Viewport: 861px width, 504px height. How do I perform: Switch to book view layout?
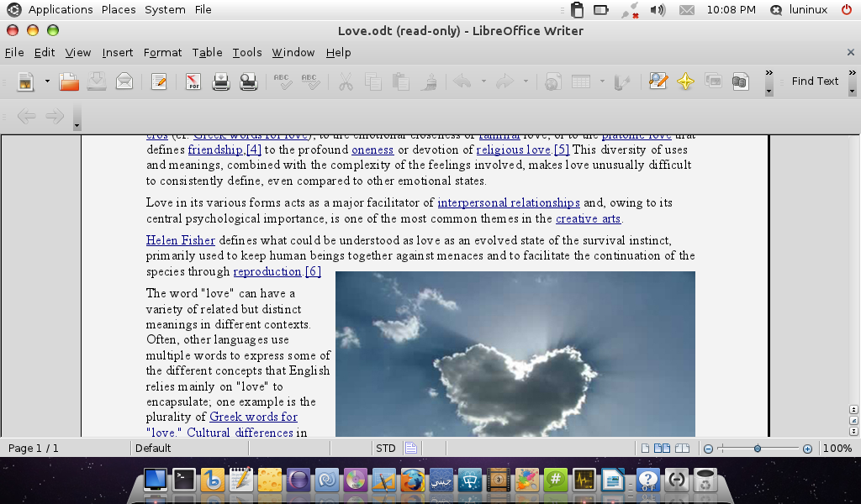click(682, 449)
